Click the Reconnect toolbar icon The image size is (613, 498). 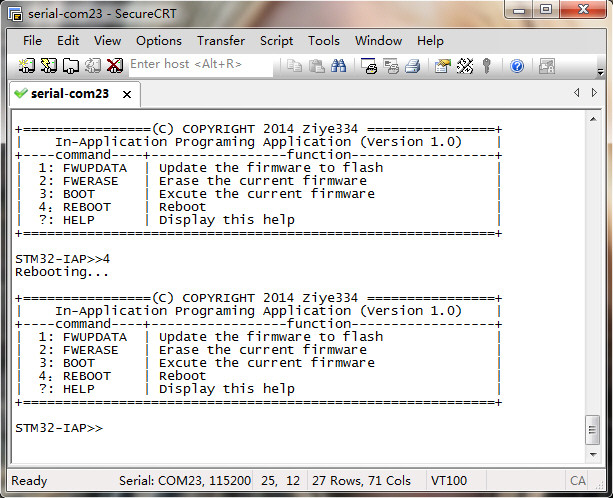coord(93,66)
